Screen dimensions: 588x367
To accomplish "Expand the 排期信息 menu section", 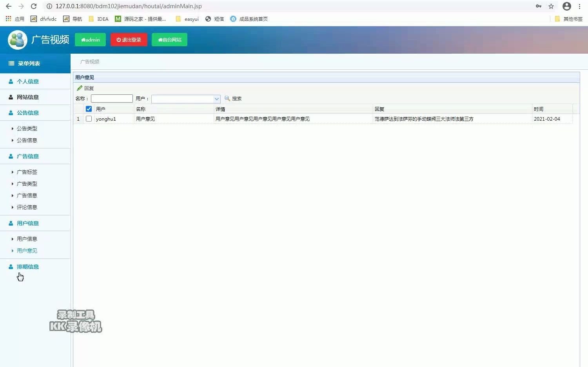I will click(35, 267).
